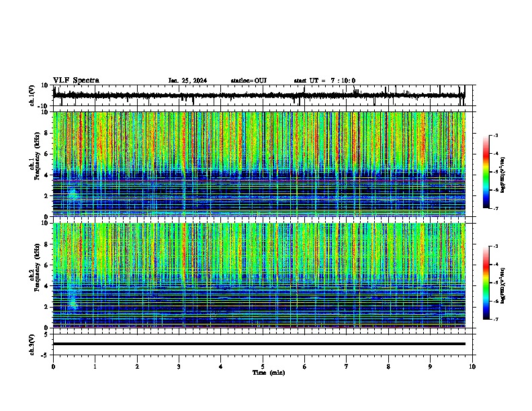
Task: Click the date "Jan. 25, 2024" header
Action: pyautogui.click(x=187, y=81)
